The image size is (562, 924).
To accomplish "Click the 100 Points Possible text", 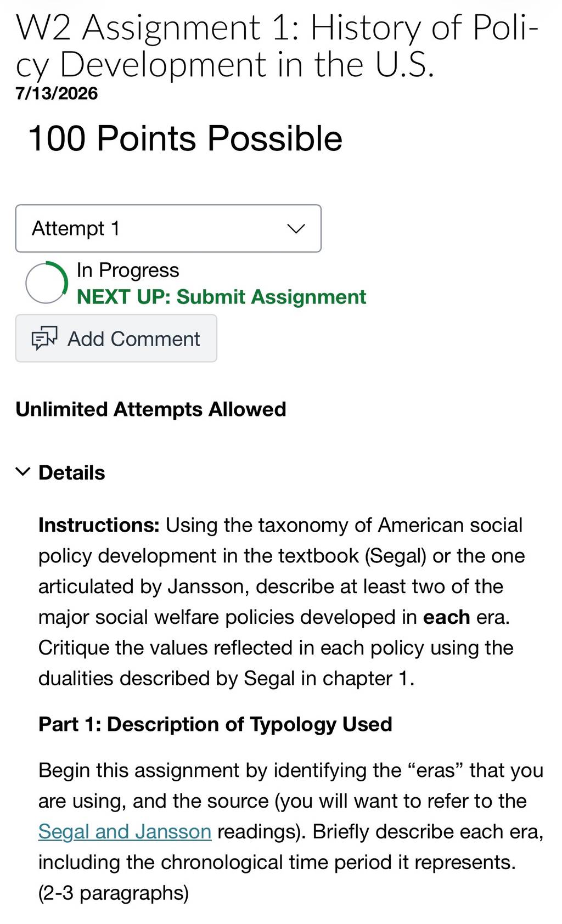I will coord(185,138).
